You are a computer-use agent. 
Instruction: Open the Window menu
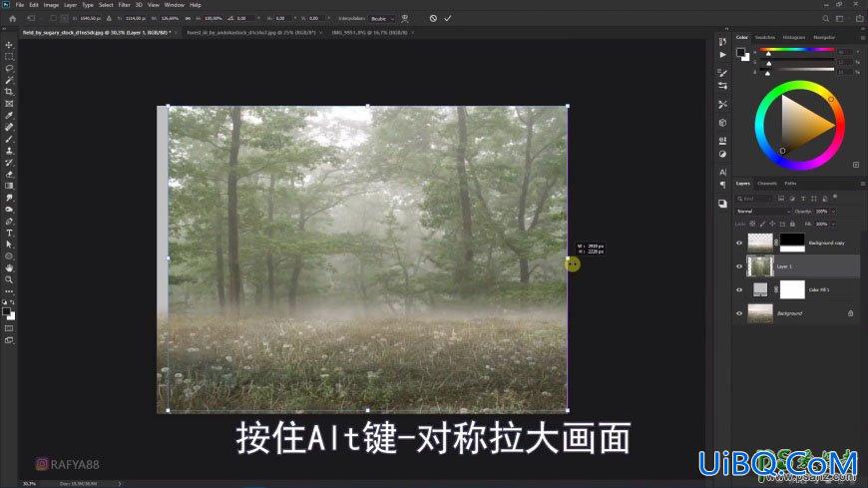[x=175, y=4]
